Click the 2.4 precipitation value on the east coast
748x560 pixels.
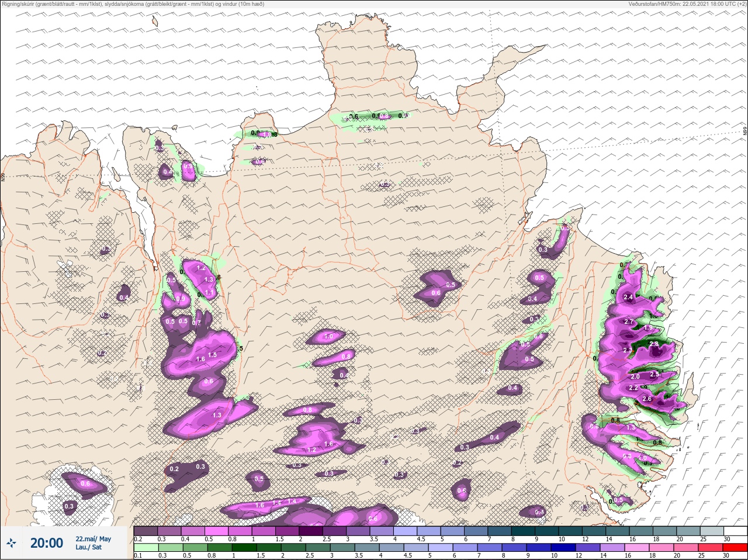629,298
